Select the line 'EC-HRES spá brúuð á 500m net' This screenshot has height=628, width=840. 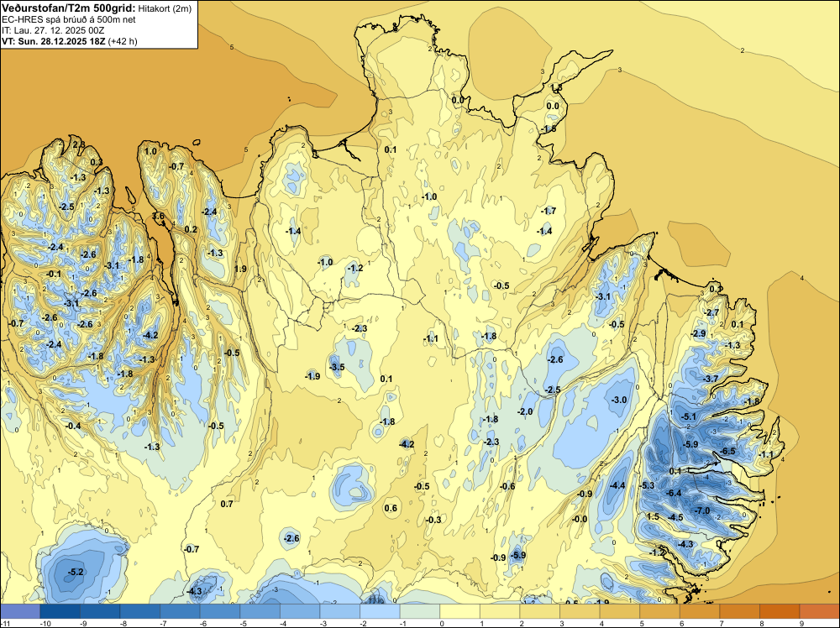click(69, 19)
